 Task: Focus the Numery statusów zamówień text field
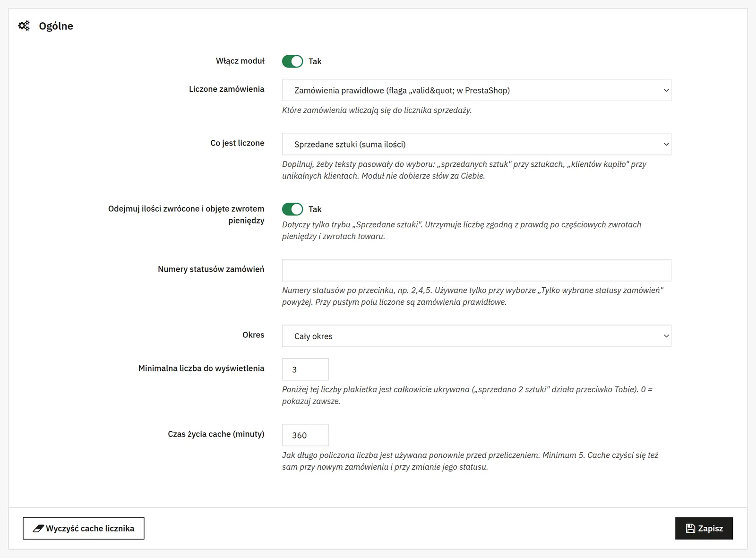coord(476,270)
